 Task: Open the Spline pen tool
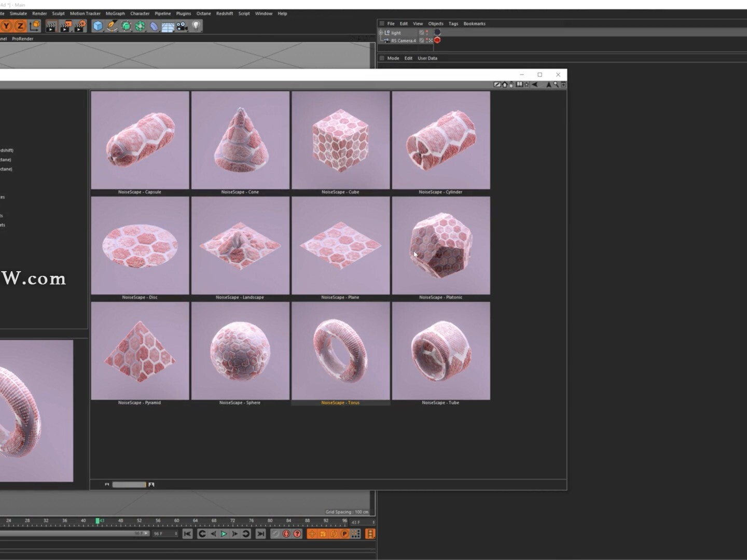pyautogui.click(x=112, y=25)
